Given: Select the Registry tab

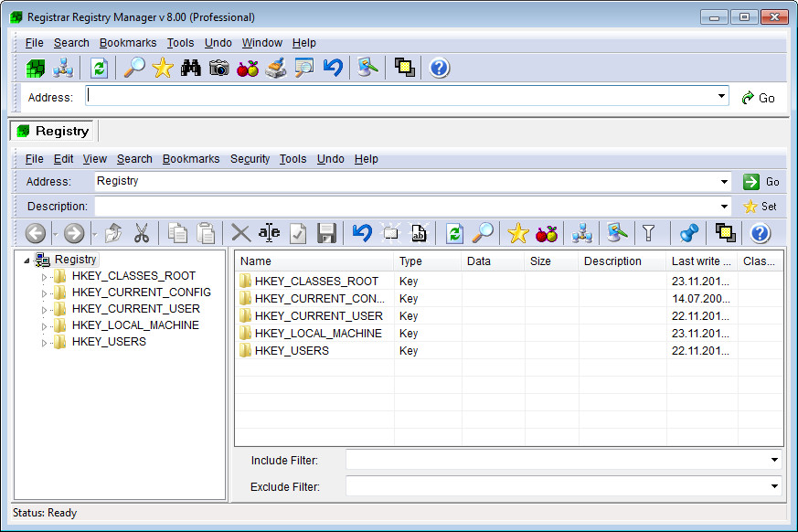Looking at the screenshot, I should click(52, 131).
